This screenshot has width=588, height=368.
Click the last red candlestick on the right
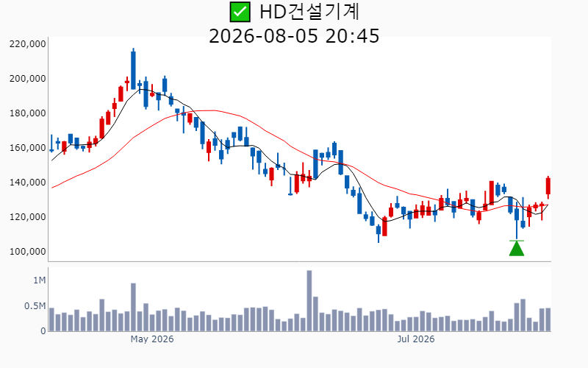pyautogui.click(x=548, y=187)
